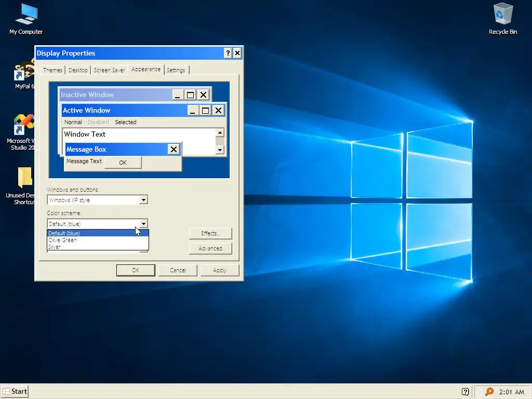Choose Olive Green color scheme
The height and width of the screenshot is (399, 532).
coord(98,240)
